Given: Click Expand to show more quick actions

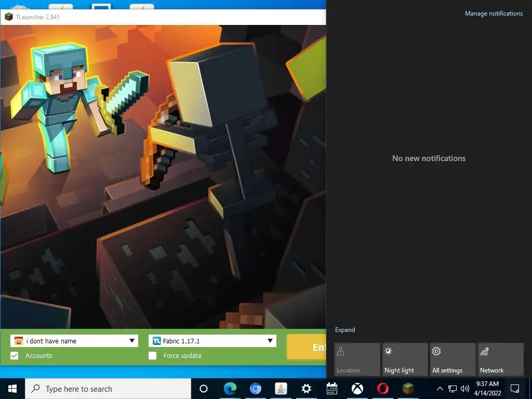Looking at the screenshot, I should pos(345,330).
